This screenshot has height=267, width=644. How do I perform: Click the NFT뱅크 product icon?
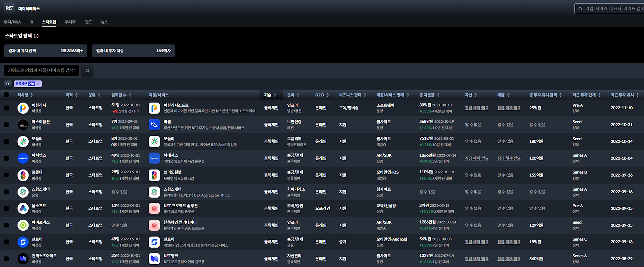click(154, 259)
